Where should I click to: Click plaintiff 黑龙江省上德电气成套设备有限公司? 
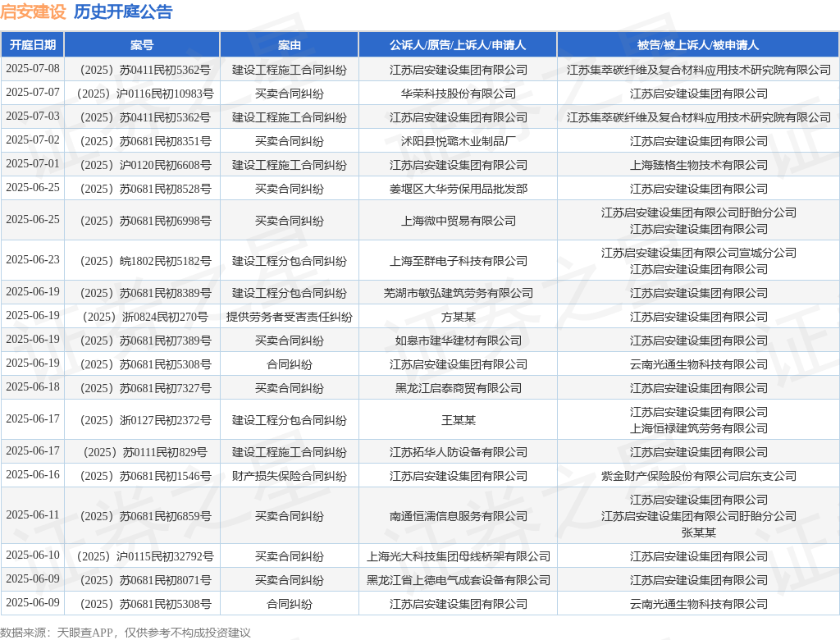[458, 580]
